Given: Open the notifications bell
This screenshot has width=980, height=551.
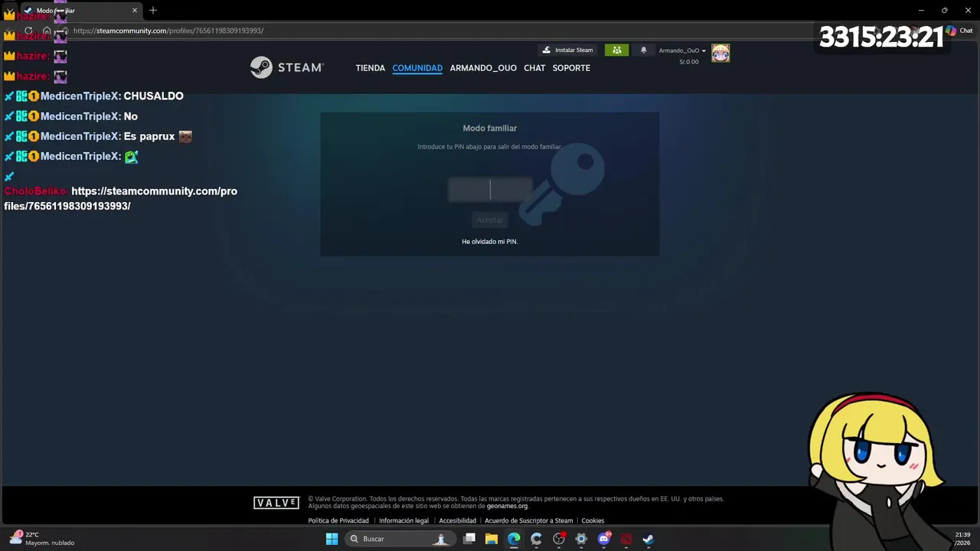Looking at the screenshot, I should [x=643, y=50].
